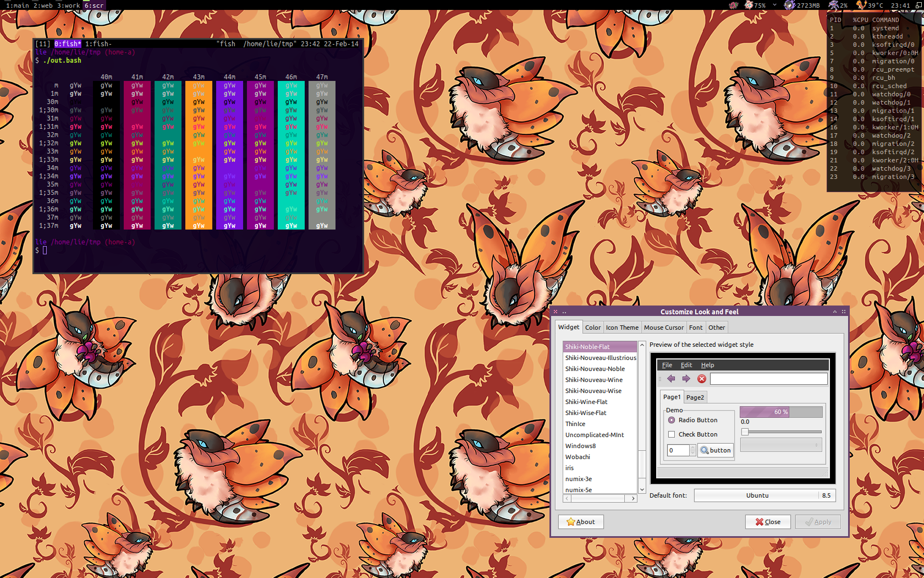Select the Shiki-Nouveau-Illustrious theme
Image resolution: width=924 pixels, height=578 pixels.
(x=599, y=358)
